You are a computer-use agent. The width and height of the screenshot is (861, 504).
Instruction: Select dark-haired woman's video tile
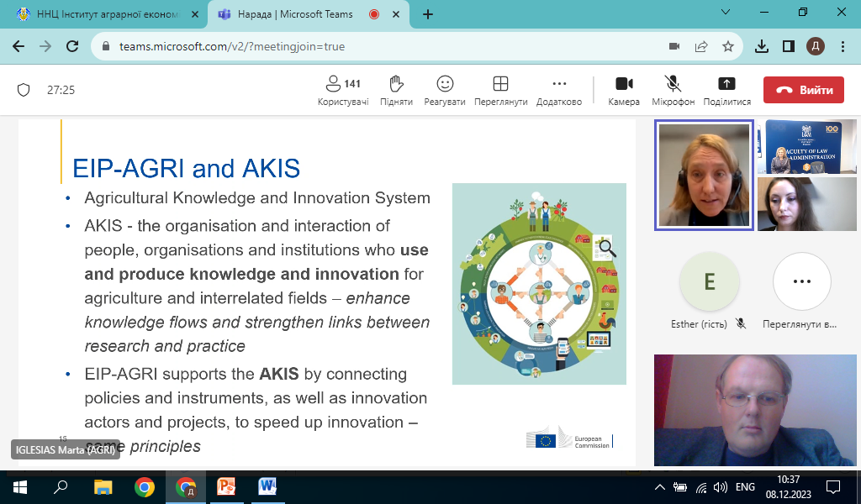pyautogui.click(x=806, y=204)
